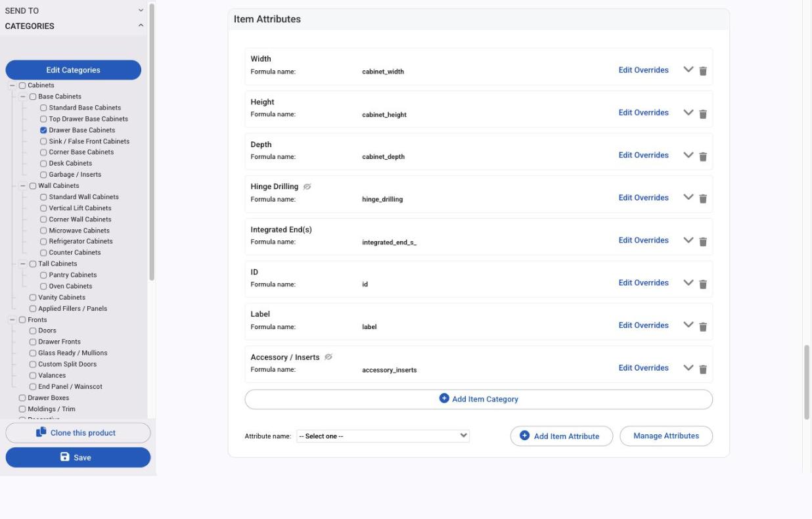Viewport: 812px width, 519px height.
Task: Check Oven Cabinets checkbox
Action: (43, 286)
